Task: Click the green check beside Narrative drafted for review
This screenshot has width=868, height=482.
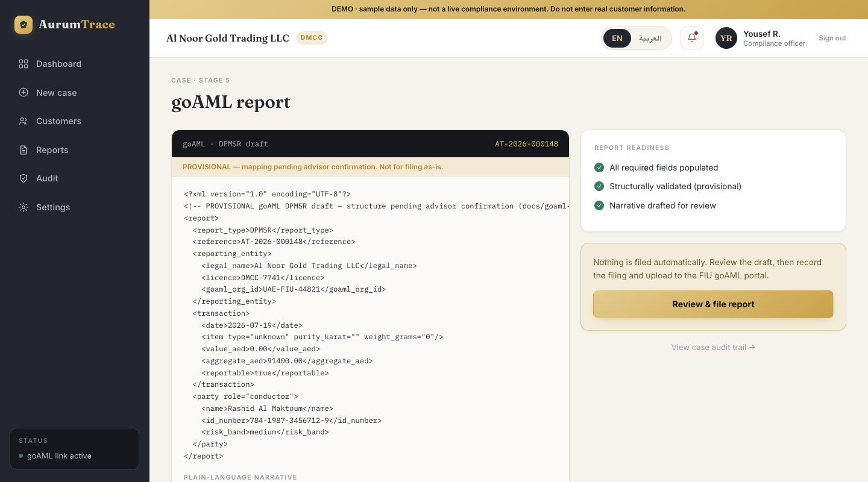Action: (599, 205)
